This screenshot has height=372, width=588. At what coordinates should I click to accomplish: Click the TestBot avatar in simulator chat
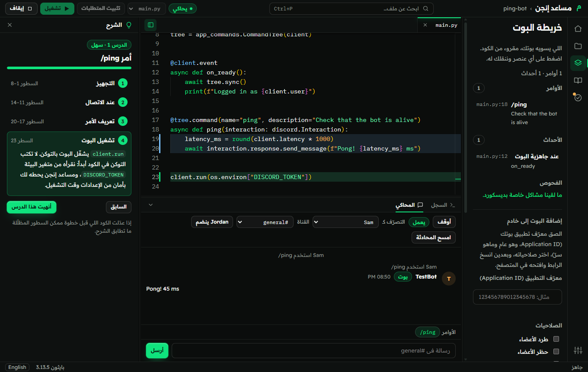click(x=448, y=279)
